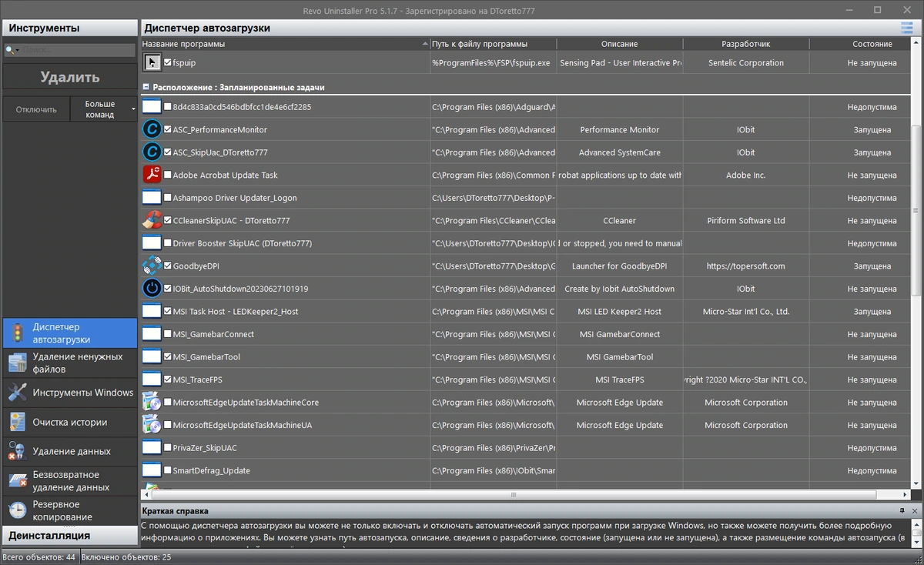Image resolution: width=924 pixels, height=565 pixels.
Task: Click the Удаление ненужных файлов sidebar icon
Action: (x=17, y=363)
